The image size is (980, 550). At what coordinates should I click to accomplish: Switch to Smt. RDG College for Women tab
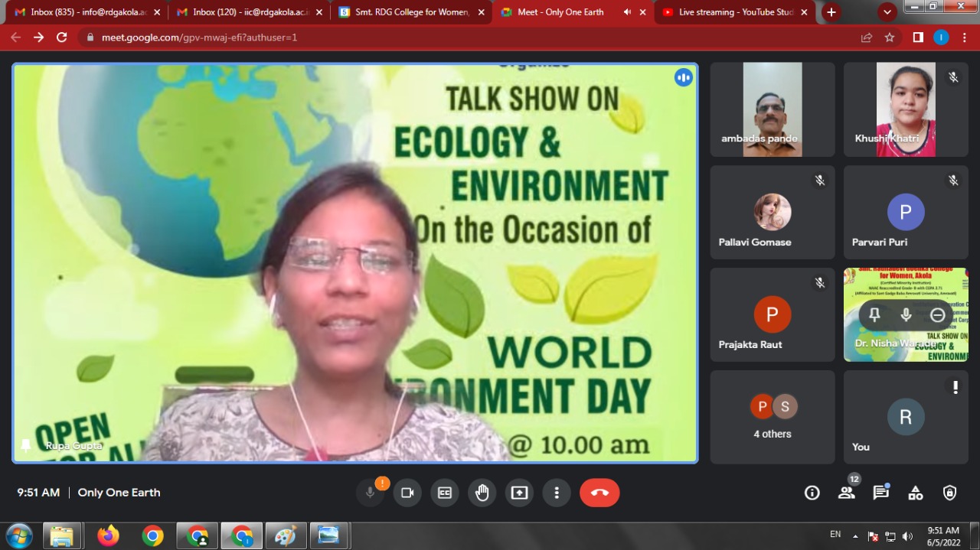(412, 12)
